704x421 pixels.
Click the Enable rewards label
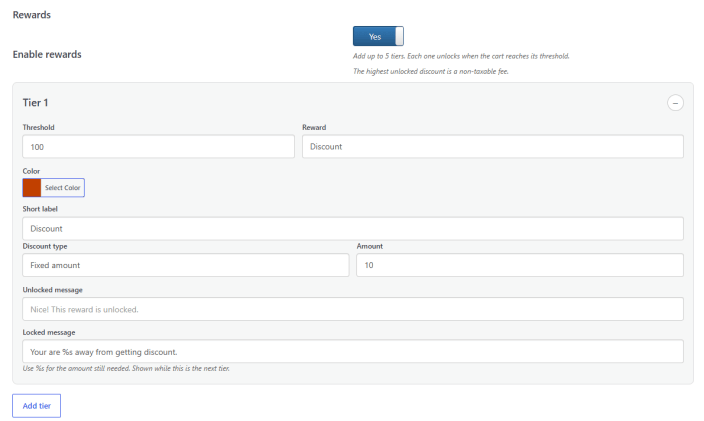click(x=47, y=54)
